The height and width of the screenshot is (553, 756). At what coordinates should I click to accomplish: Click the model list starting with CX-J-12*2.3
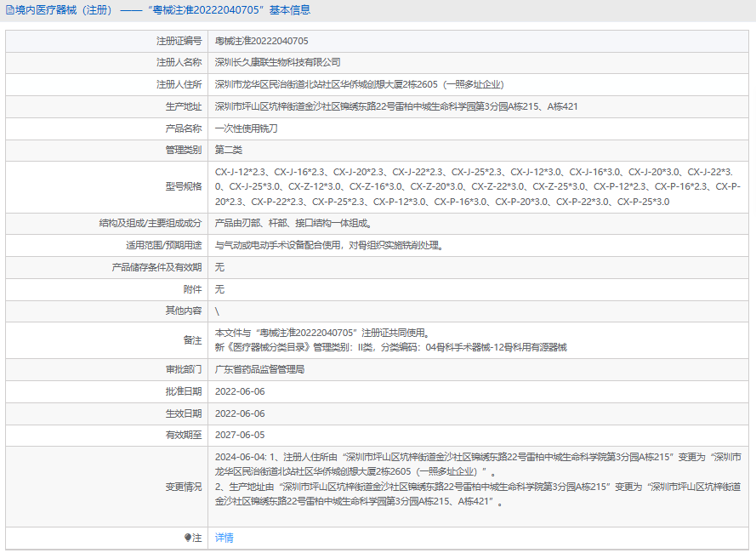[x=478, y=187]
